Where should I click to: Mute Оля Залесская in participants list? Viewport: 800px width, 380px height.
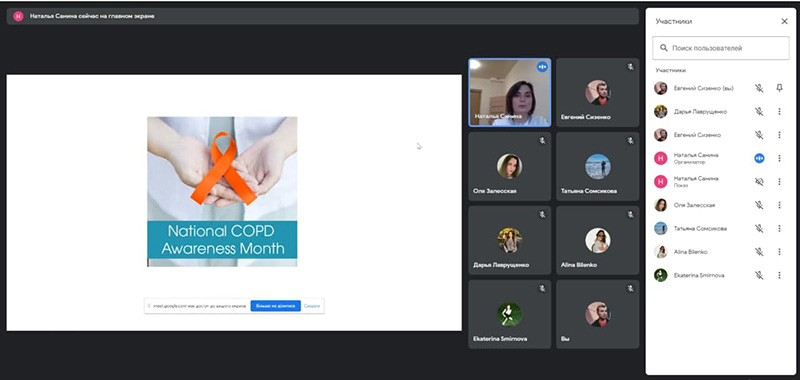[x=759, y=205]
